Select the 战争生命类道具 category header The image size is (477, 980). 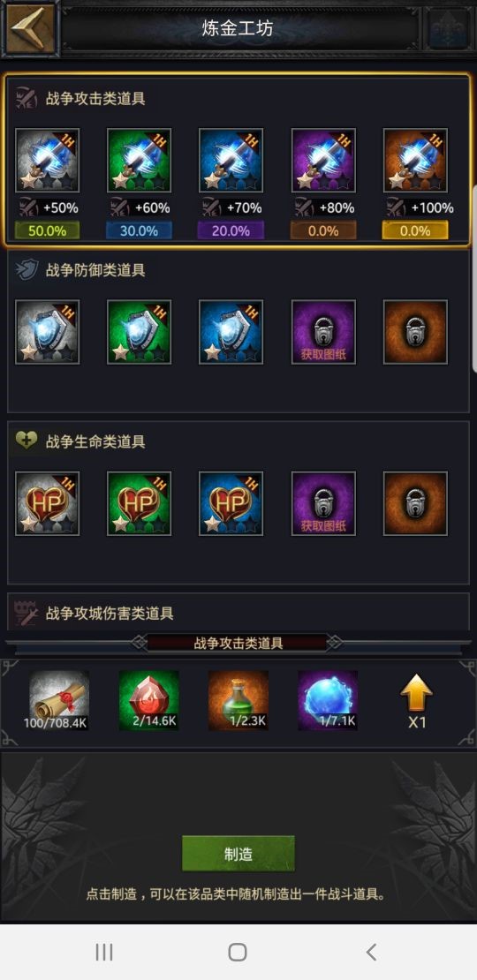[95, 441]
